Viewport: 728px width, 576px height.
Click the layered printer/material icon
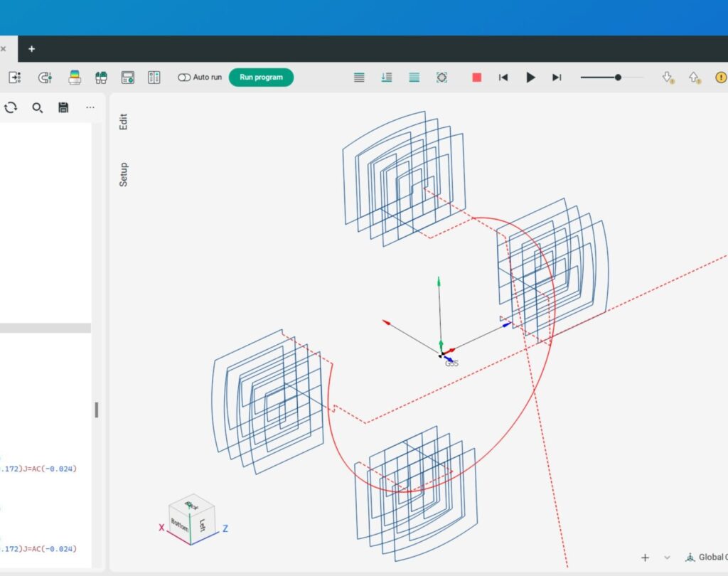tap(74, 78)
